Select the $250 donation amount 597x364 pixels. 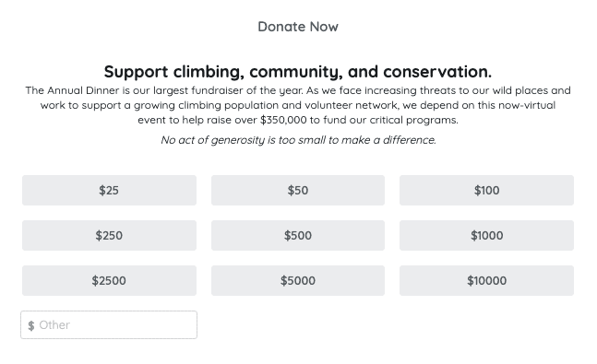pos(109,235)
